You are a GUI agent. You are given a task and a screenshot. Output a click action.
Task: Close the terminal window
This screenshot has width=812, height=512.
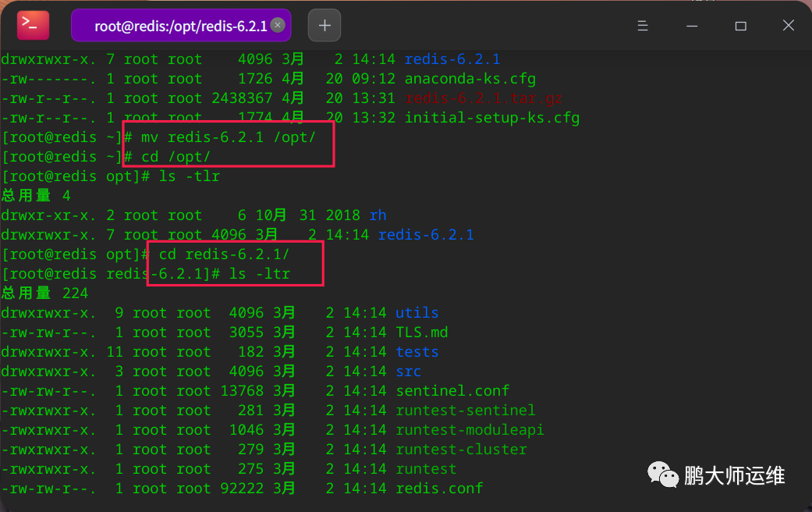(x=789, y=26)
